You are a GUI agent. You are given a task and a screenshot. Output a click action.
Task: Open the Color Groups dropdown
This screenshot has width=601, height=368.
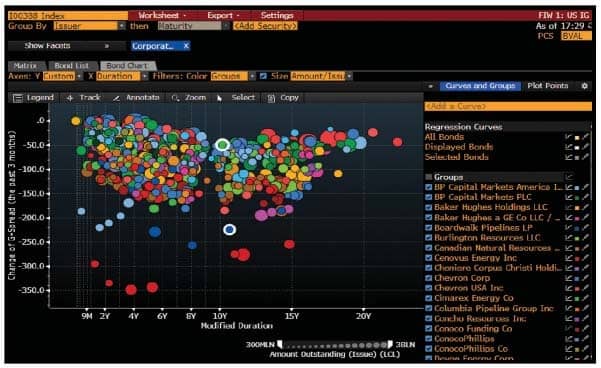coord(233,76)
